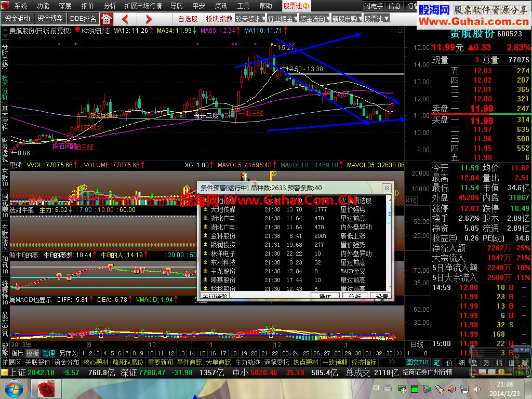Select indicator slot number 33
Image resolution: width=532 pixels, height=399 pixels.
click(389, 353)
